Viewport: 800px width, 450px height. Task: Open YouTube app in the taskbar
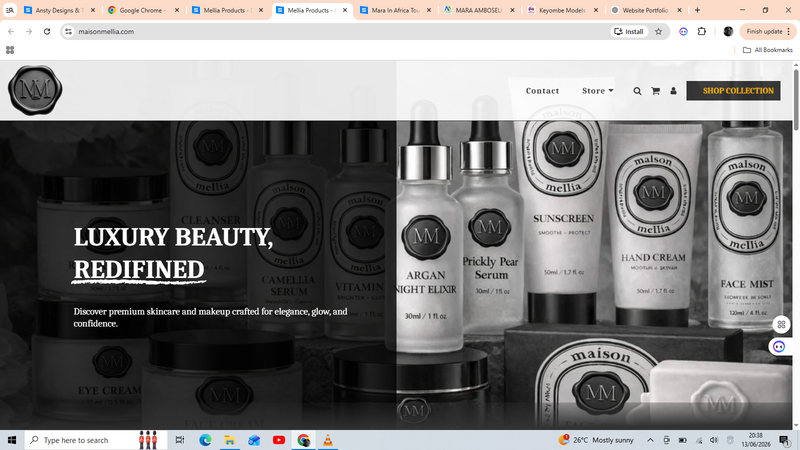279,440
